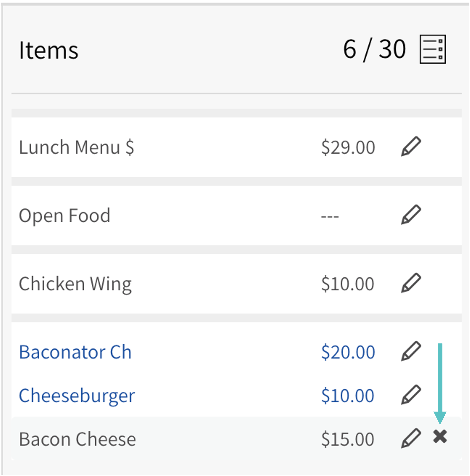Click the Items panel heading
This screenshot has height=476, width=470.
coord(48,50)
